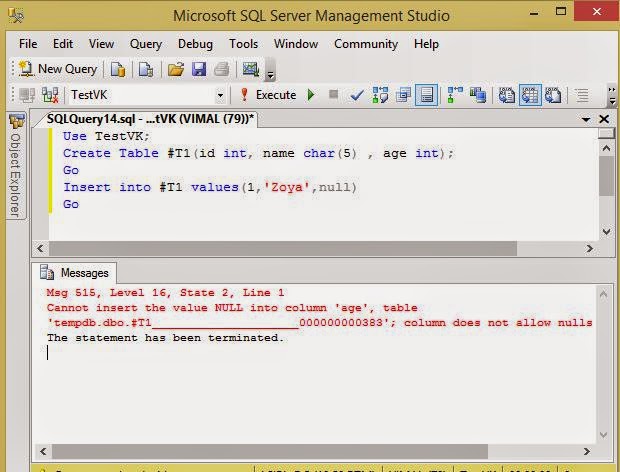Open Activity Monitor icon
The width and height of the screenshot is (620, 472).
251,70
